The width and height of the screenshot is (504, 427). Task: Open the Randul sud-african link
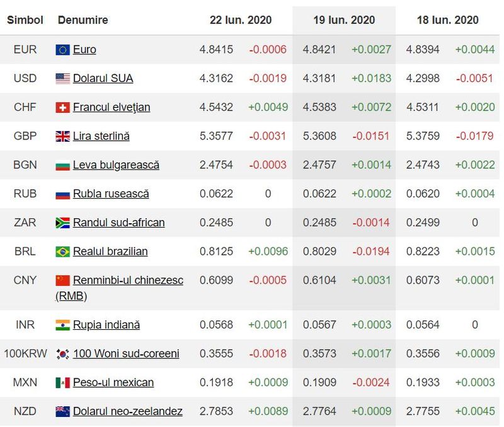click(118, 223)
